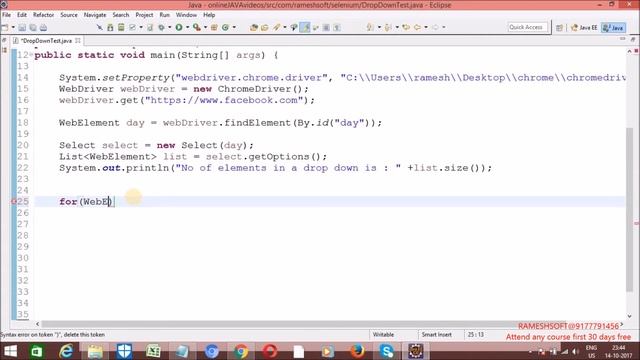This screenshot has width=640, height=360.
Task: Expand the New Java class dropdown arrow
Action: (x=234, y=27)
